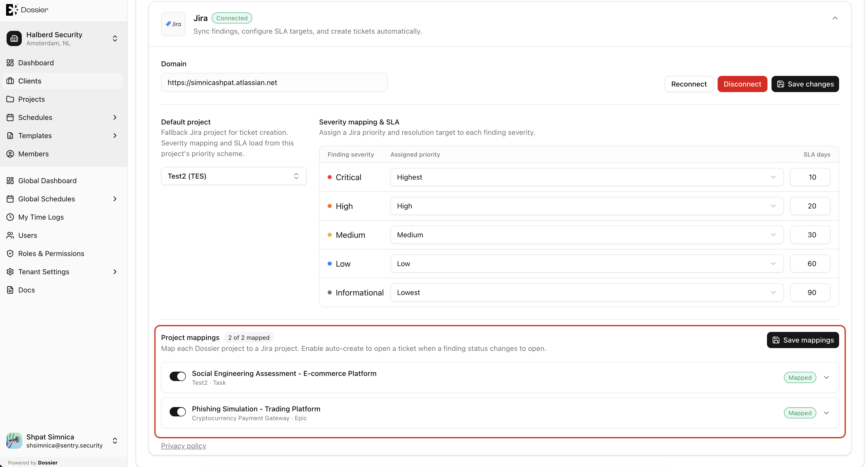Expand the Templates submenu chevron
This screenshot has height=467, width=868.
115,135
